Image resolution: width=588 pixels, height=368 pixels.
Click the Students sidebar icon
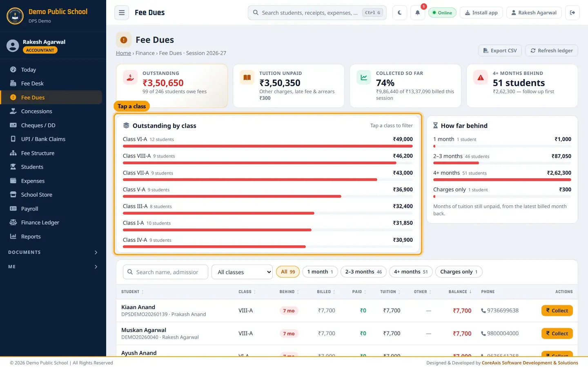tap(13, 167)
